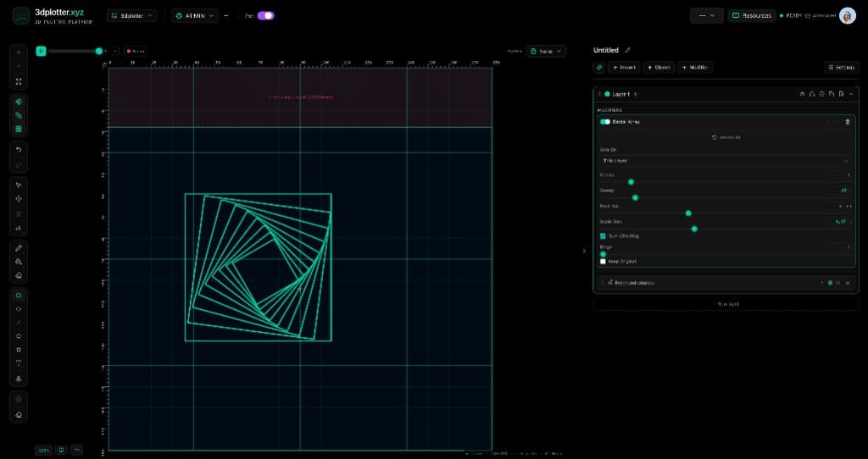Open the Insert menu button
The width and height of the screenshot is (868, 459).
pos(624,68)
